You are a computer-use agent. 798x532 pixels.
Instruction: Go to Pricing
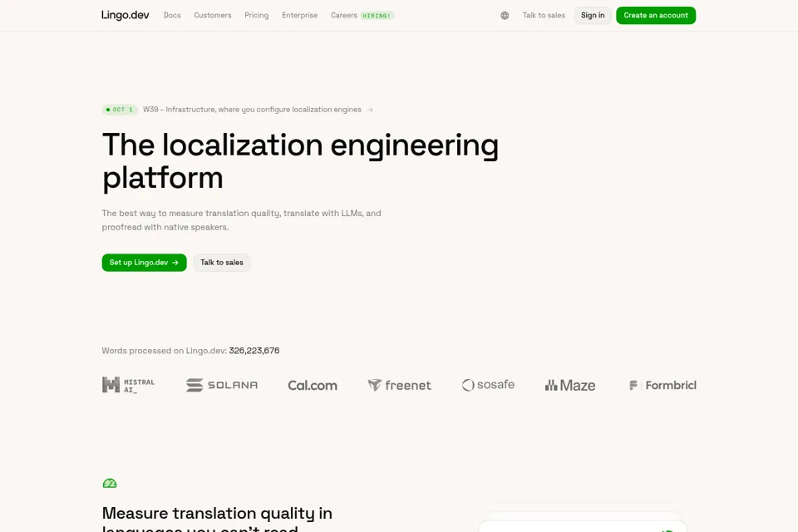257,15
